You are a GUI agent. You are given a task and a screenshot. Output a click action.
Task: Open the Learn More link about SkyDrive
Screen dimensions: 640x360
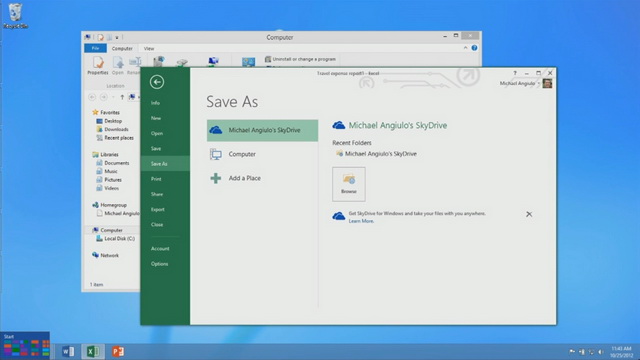click(361, 221)
